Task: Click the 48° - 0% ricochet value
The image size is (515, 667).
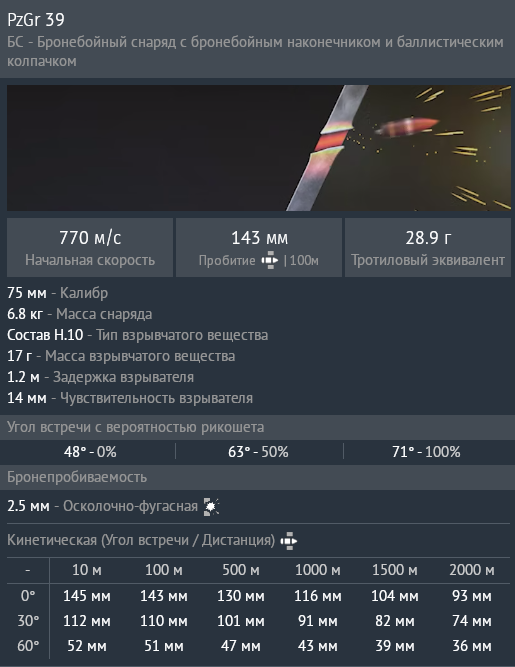Action: tap(90, 452)
